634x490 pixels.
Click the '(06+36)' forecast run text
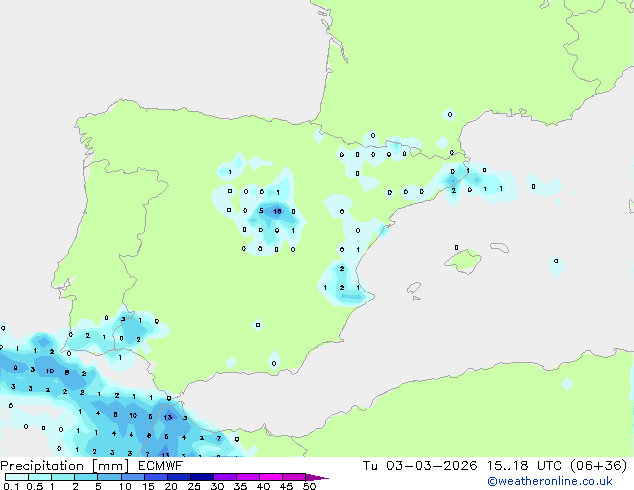(x=598, y=466)
